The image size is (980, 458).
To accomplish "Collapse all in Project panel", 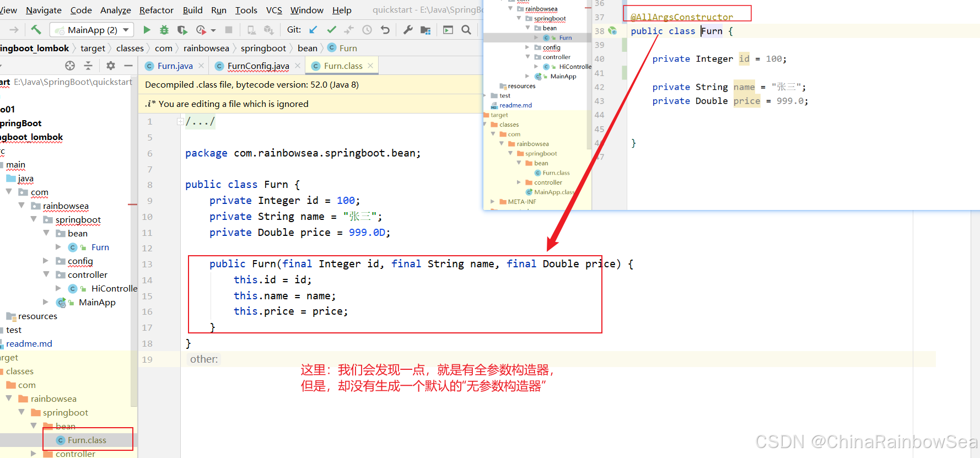I will tap(88, 66).
